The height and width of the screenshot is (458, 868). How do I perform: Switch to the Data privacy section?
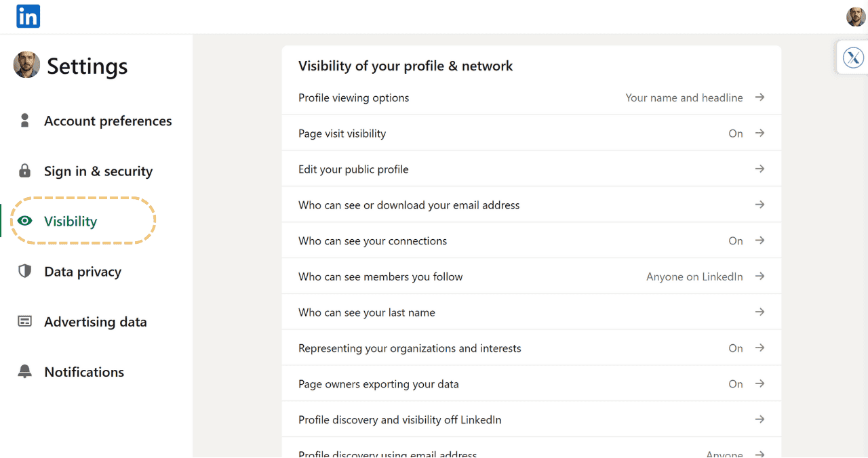click(x=81, y=271)
